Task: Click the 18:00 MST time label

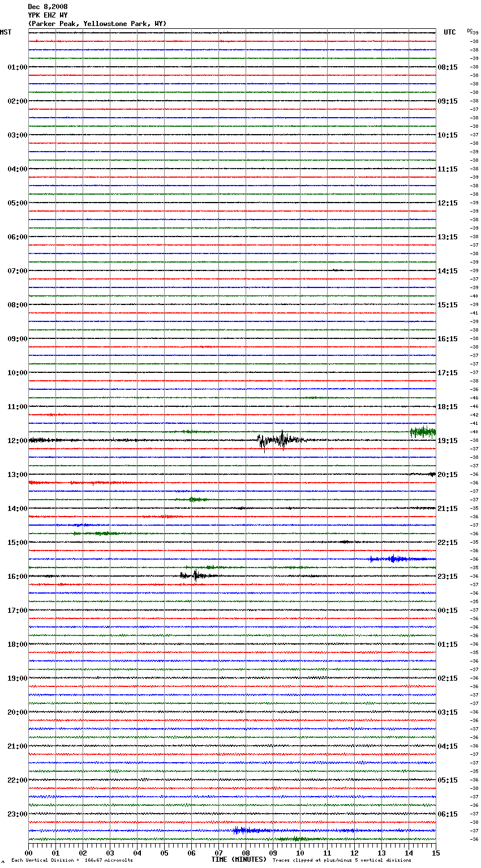Action: pos(17,644)
